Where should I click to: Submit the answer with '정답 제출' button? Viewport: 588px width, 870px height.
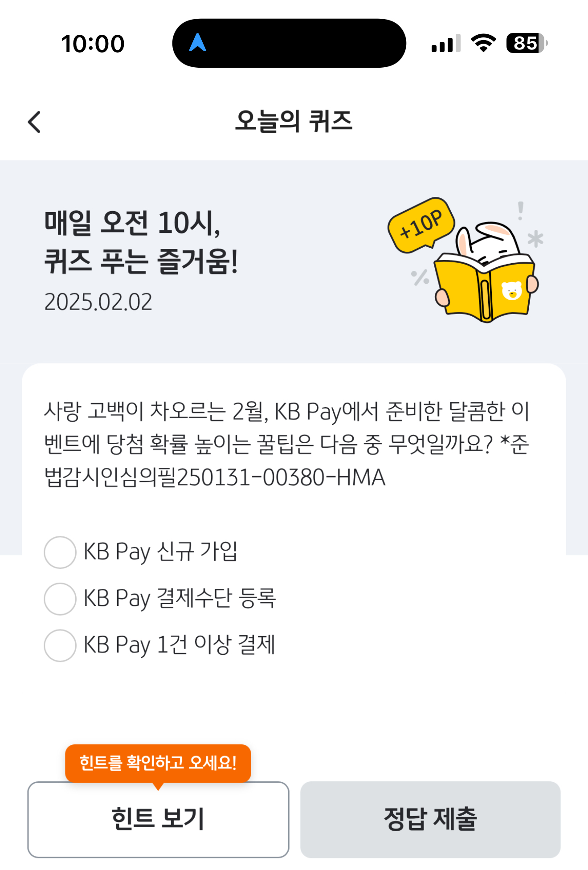pyautogui.click(x=430, y=819)
